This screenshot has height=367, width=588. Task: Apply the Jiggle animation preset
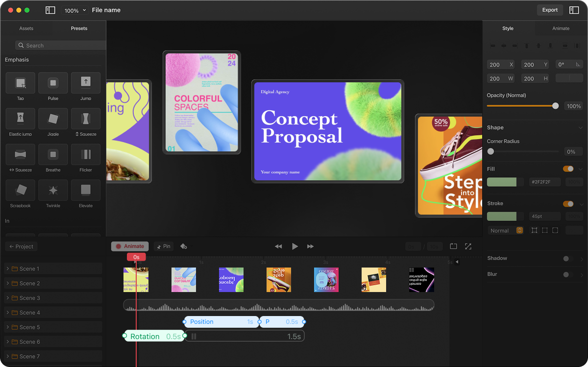coord(52,119)
